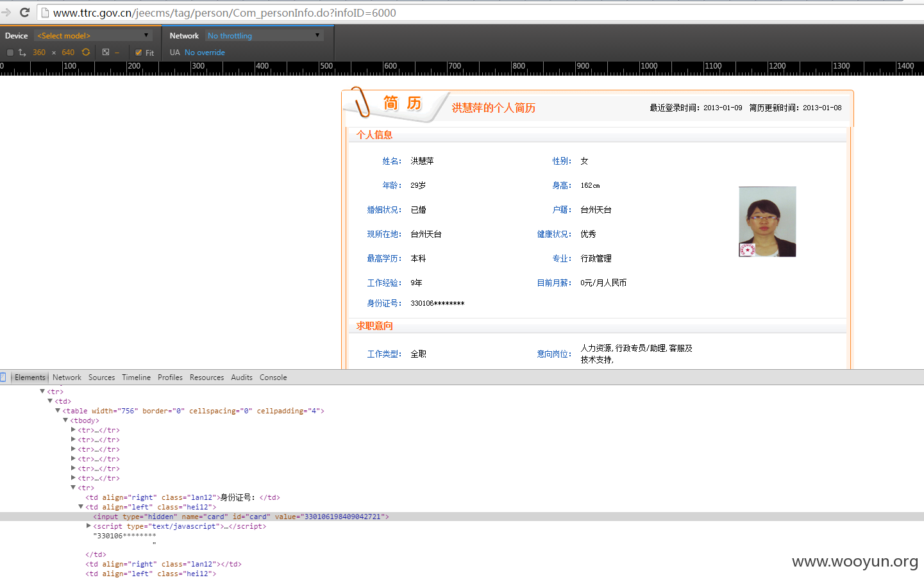Click the paperclip icon on the resume header
Viewport: 924px width, 580px height.
(x=360, y=103)
